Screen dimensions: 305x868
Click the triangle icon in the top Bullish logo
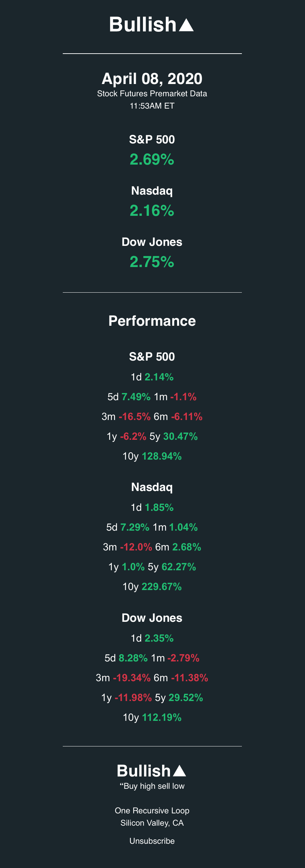pos(186,25)
